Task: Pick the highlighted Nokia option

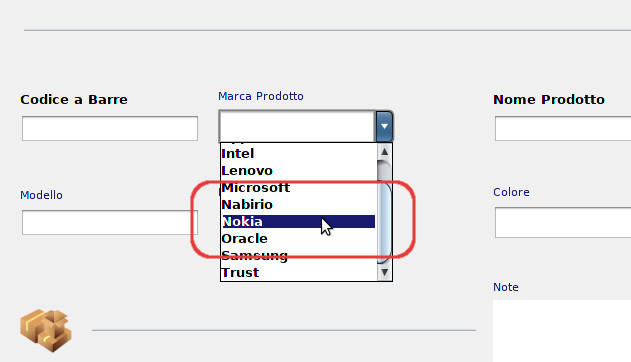Action: click(298, 222)
